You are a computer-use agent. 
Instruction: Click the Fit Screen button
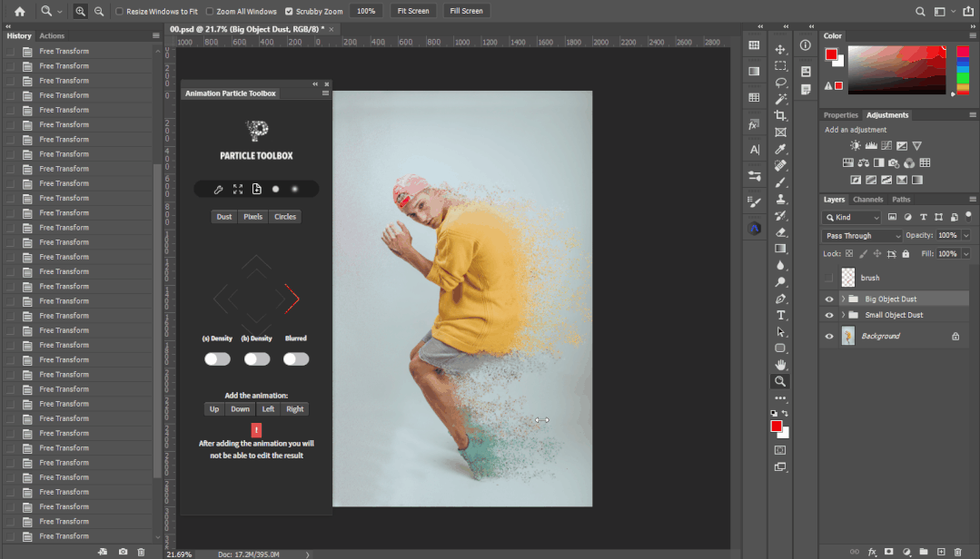click(x=413, y=11)
